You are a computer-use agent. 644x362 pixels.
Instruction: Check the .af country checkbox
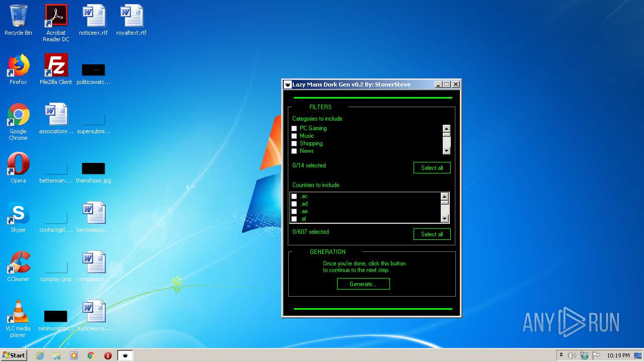tap(294, 219)
